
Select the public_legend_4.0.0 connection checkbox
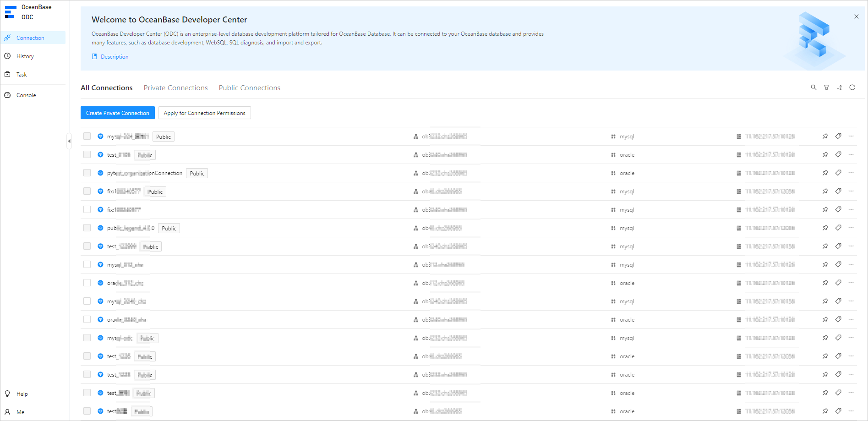87,228
